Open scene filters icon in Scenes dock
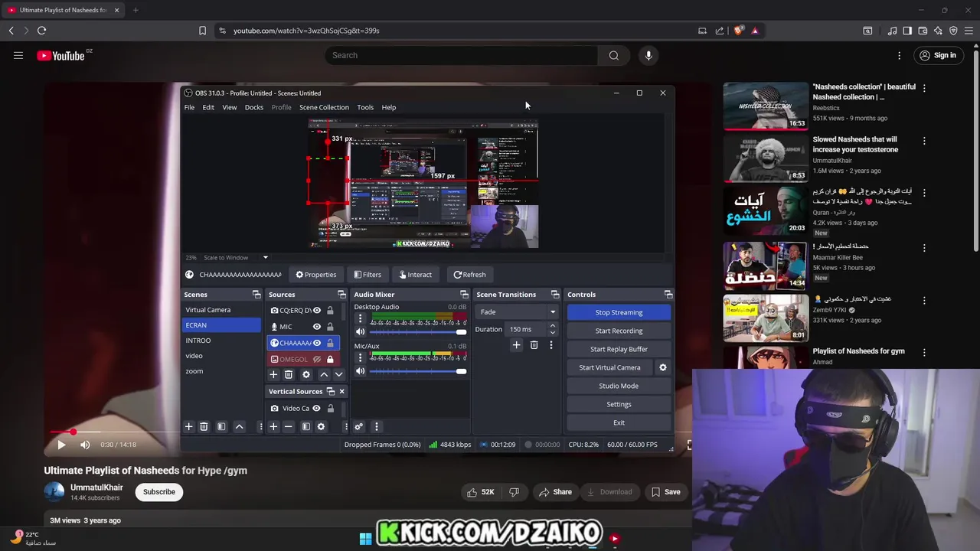The width and height of the screenshot is (980, 551). pyautogui.click(x=221, y=426)
